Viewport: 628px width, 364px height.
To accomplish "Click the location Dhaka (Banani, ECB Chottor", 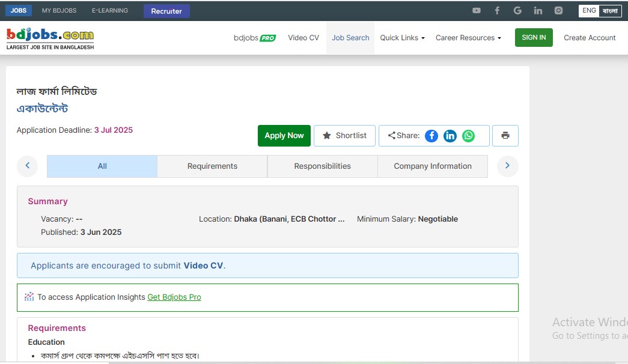I will [x=289, y=219].
